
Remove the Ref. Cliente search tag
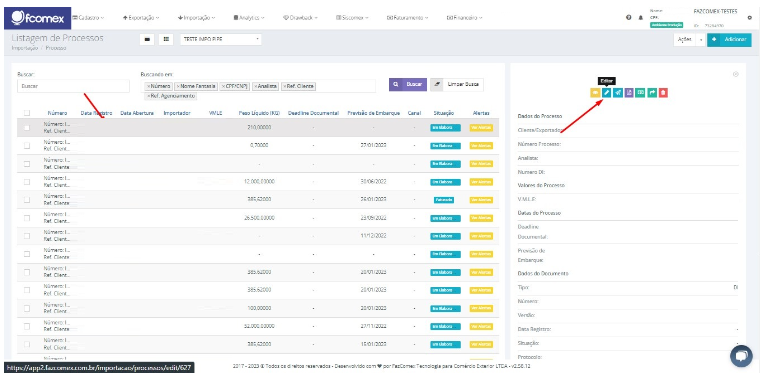(x=285, y=87)
